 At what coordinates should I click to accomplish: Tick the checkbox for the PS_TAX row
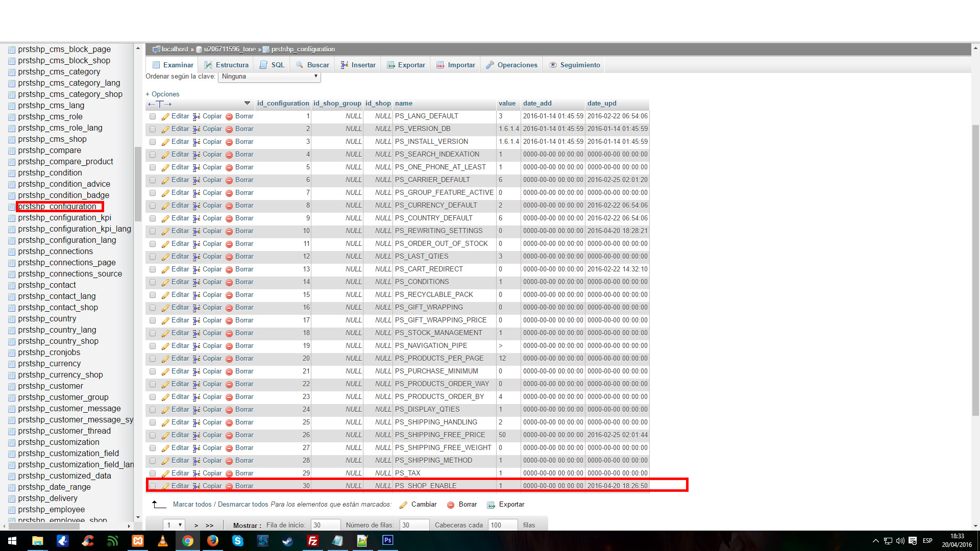[x=153, y=473]
